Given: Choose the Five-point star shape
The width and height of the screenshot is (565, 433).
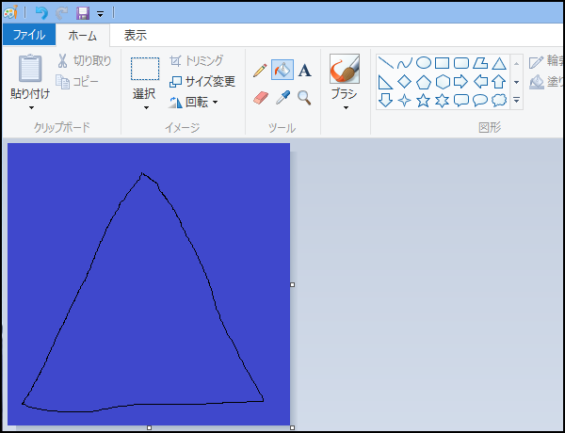Looking at the screenshot, I should 423,100.
